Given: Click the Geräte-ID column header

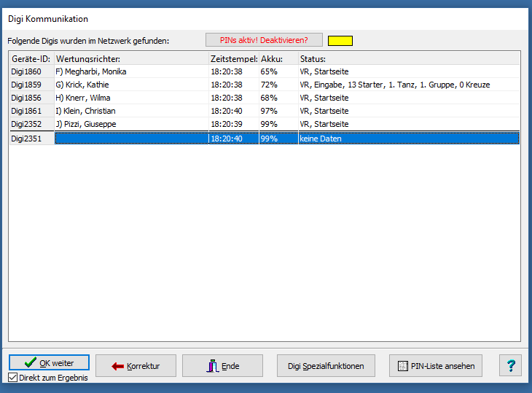Looking at the screenshot, I should pos(31,58).
